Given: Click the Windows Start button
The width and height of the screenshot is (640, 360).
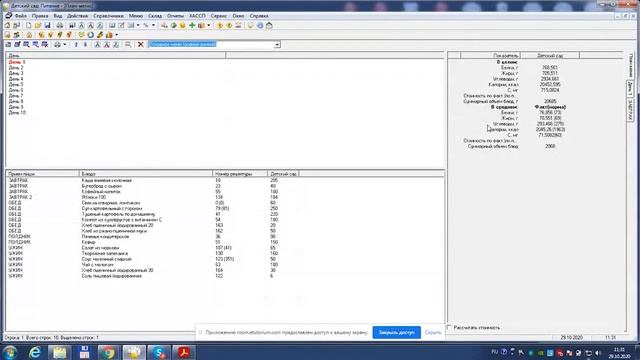Looking at the screenshot, I should [x=10, y=352].
